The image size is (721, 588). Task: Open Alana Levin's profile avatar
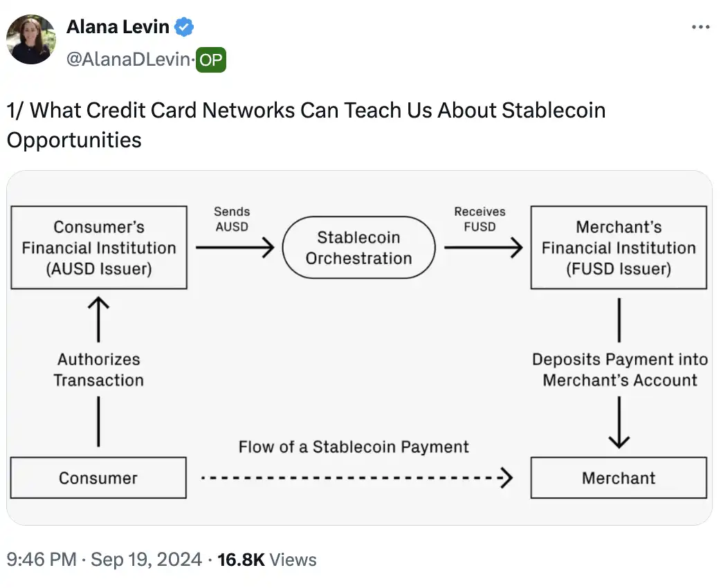point(31,39)
